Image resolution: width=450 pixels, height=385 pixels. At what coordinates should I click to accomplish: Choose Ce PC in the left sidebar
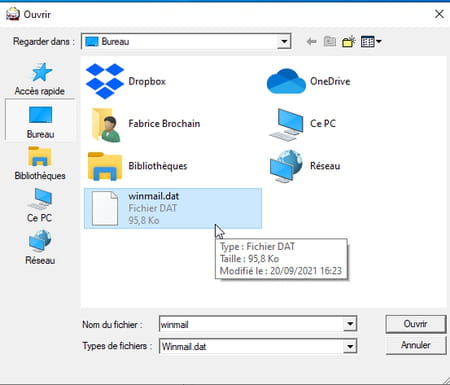(x=40, y=205)
